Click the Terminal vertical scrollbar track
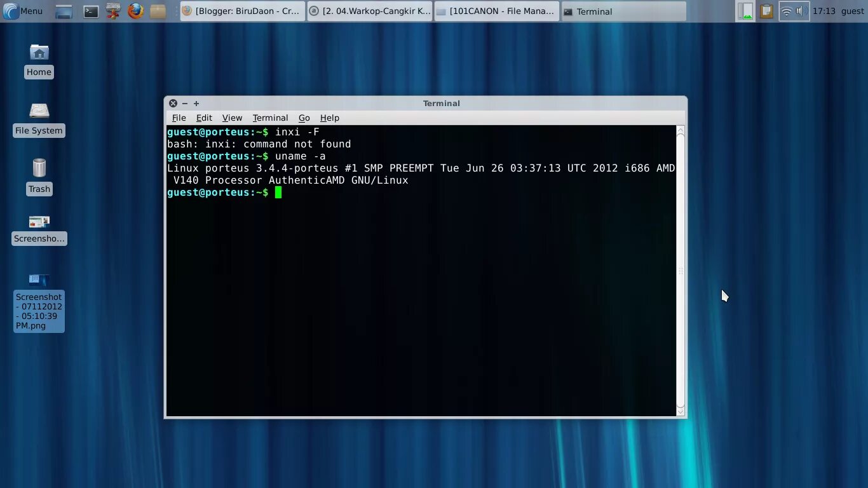The width and height of the screenshot is (868, 488). click(681, 271)
